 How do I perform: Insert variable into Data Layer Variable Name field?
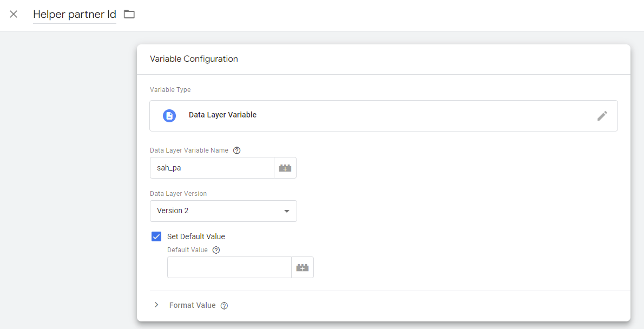coord(285,168)
